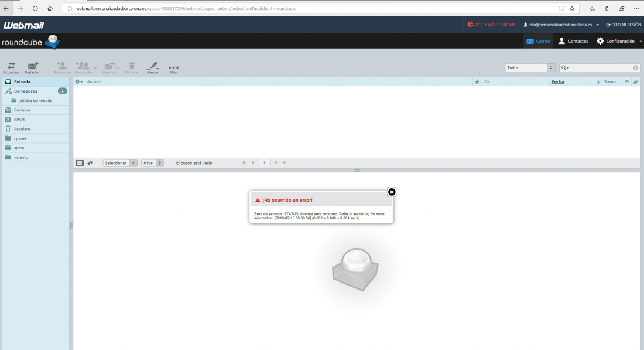Click CERRAR SESIÓN to log out
Viewport: 644px width, 350px height.
tap(624, 25)
